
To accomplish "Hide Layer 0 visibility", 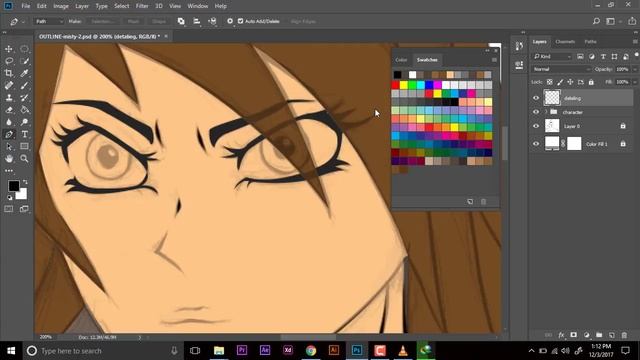I will [536, 126].
